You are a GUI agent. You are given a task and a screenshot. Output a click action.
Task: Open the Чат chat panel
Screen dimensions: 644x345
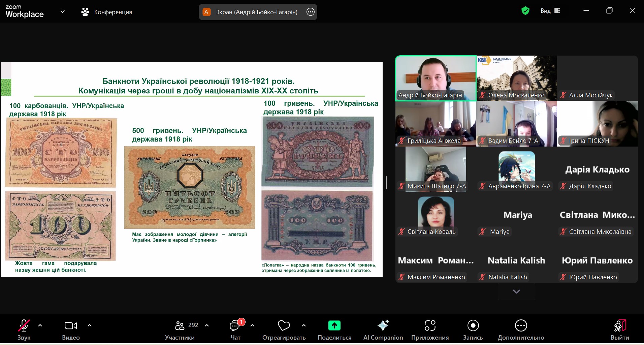pyautogui.click(x=235, y=330)
